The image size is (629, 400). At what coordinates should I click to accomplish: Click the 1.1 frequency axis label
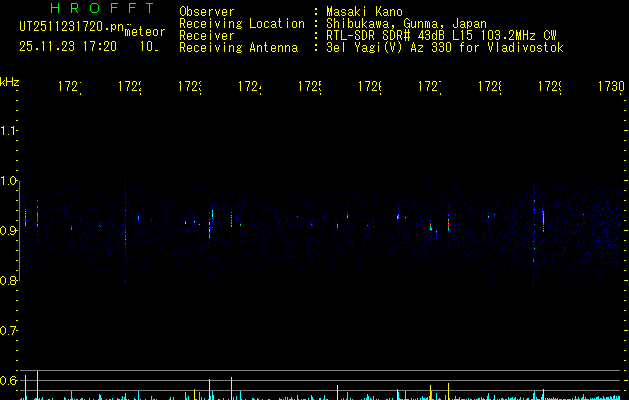tap(8, 131)
